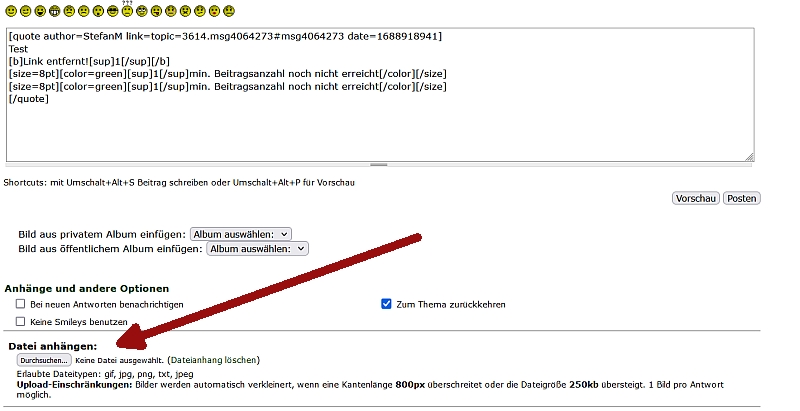
Task: Insert the last smiley in the row
Action: click(x=229, y=12)
